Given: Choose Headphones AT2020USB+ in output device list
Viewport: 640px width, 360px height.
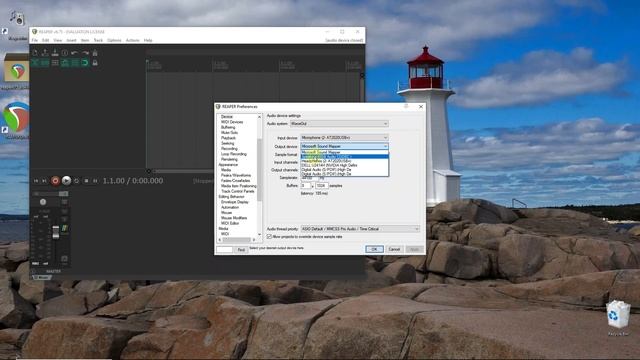Looking at the screenshot, I should [x=344, y=161].
